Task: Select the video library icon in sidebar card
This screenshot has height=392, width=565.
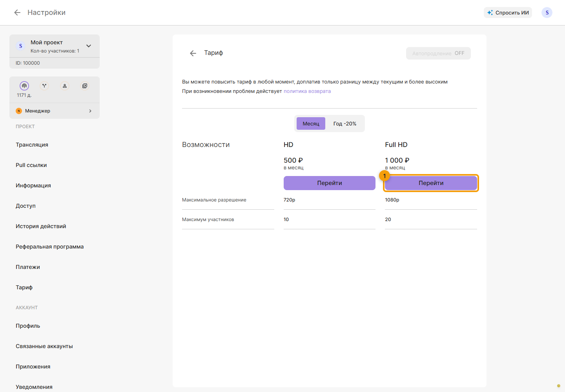Action: [85, 85]
